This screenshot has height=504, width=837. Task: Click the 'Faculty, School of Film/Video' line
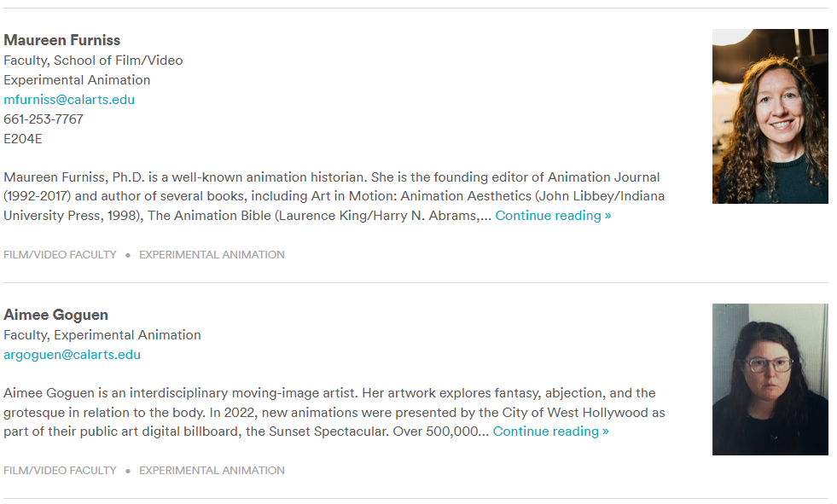click(93, 61)
